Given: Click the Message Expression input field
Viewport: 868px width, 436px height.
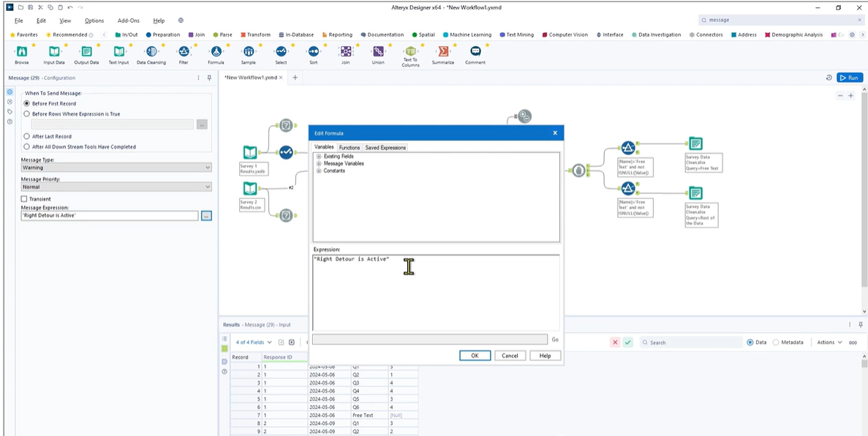Looking at the screenshot, I should pyautogui.click(x=109, y=216).
